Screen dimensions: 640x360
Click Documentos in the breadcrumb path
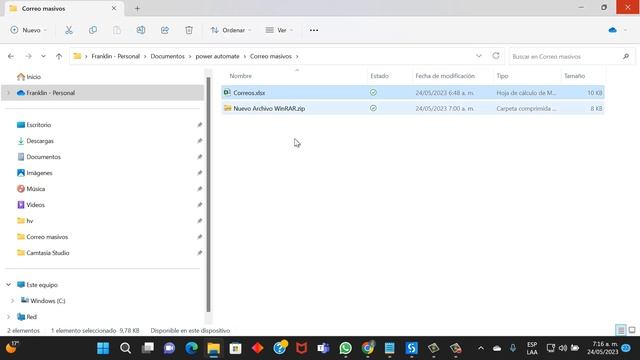(167, 56)
